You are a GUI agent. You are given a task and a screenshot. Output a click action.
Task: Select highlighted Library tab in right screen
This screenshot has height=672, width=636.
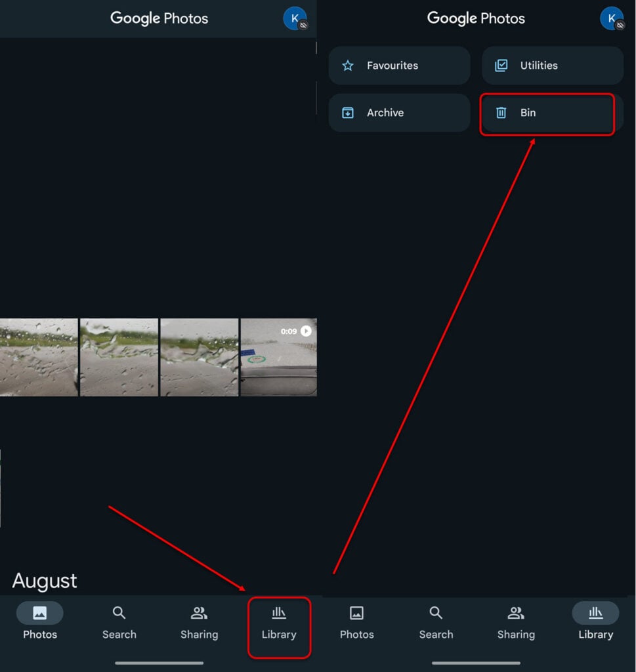(x=595, y=623)
